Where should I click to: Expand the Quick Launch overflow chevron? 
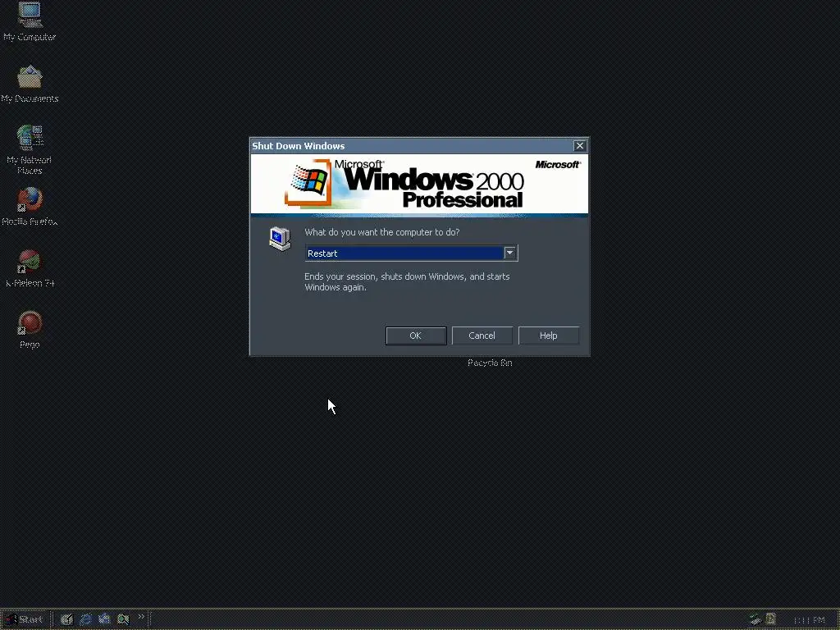[x=141, y=617]
